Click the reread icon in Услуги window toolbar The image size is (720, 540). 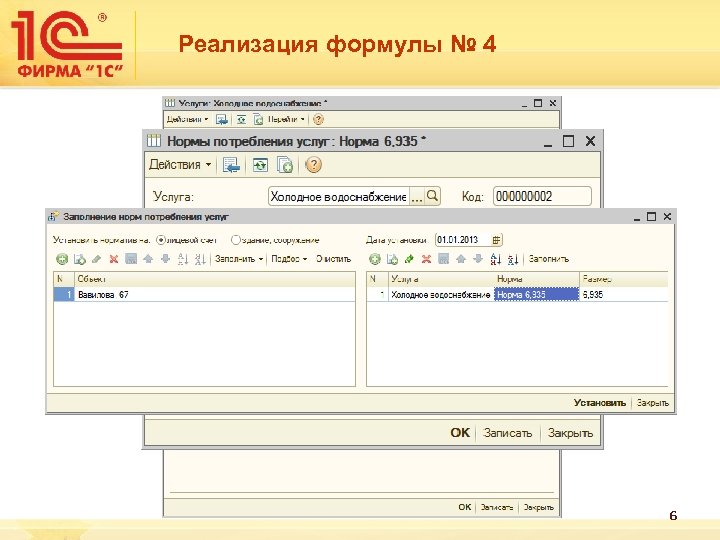(x=242, y=119)
